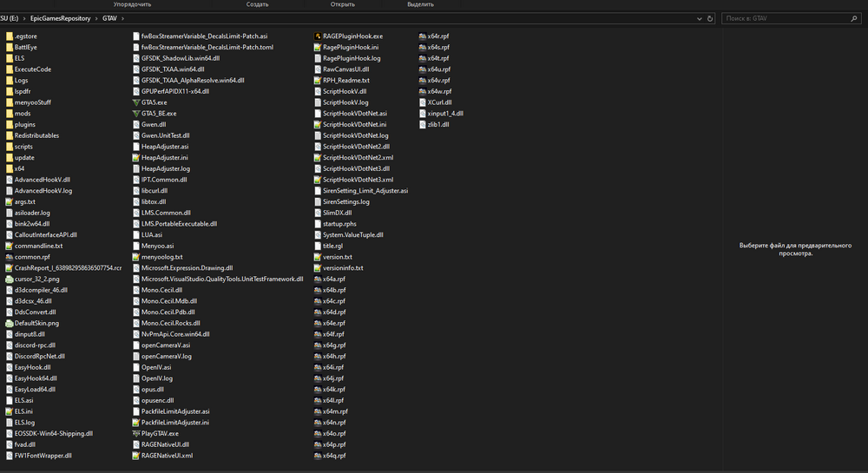868x473 pixels.
Task: Click the update folder icon
Action: coord(10,158)
